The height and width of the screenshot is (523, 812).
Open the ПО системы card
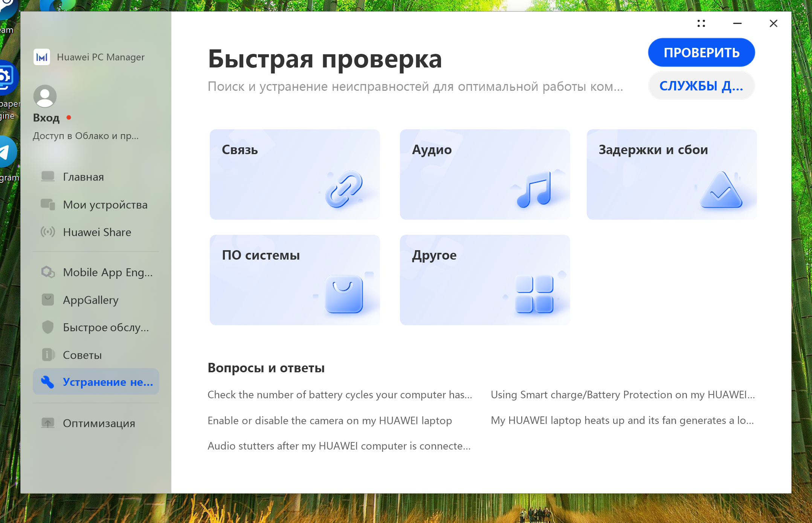point(295,280)
